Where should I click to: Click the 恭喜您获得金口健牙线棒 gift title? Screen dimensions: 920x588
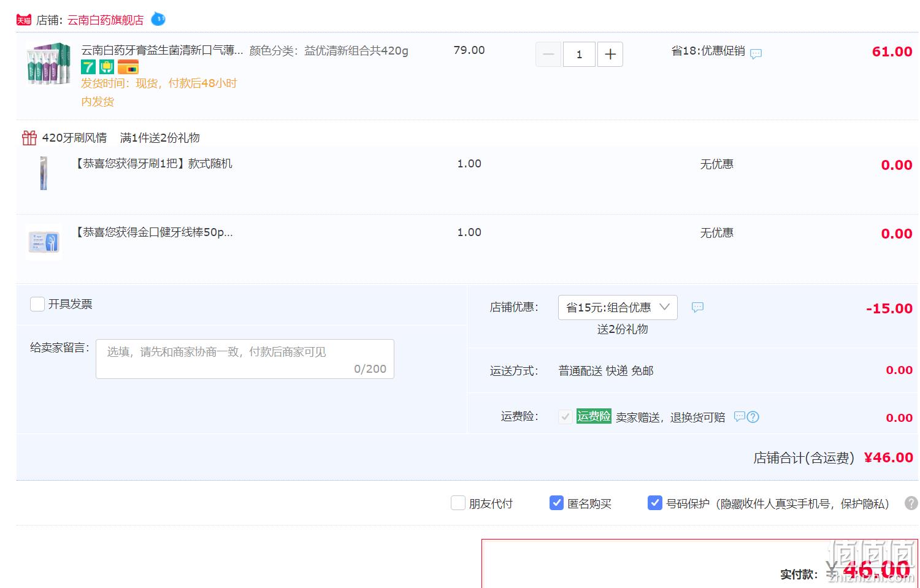click(153, 232)
